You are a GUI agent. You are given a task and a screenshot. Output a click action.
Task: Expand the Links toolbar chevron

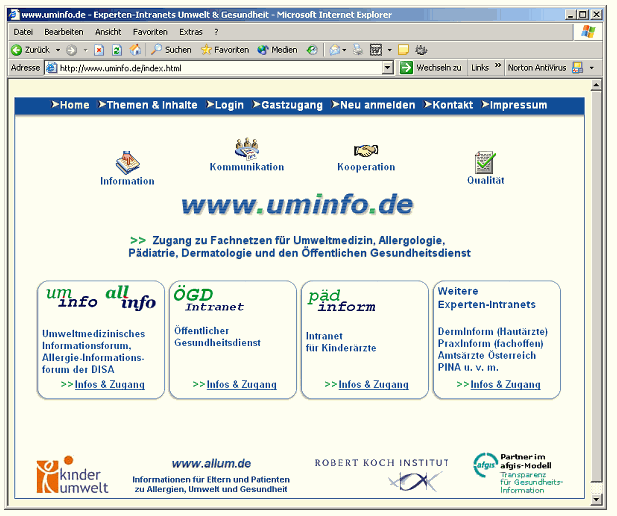tap(498, 65)
